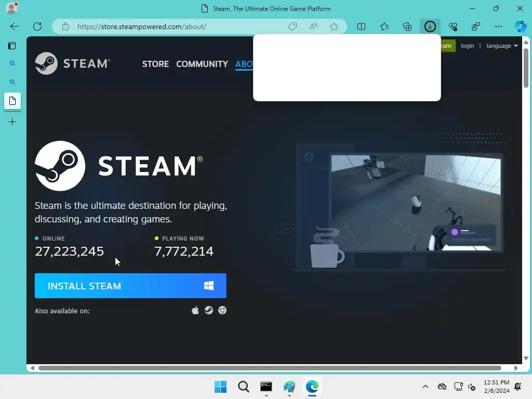Go back to the previous page
Viewport: 532px width, 399px height.
point(14,26)
